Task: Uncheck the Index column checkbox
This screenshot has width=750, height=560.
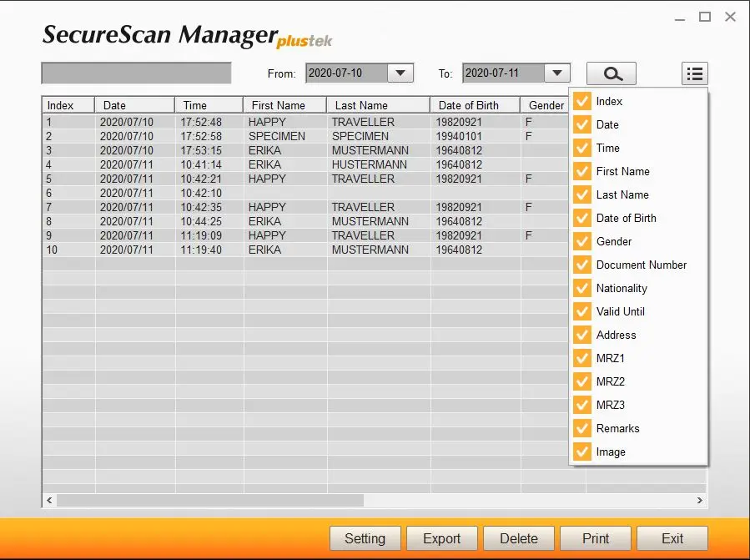Action: coord(582,101)
